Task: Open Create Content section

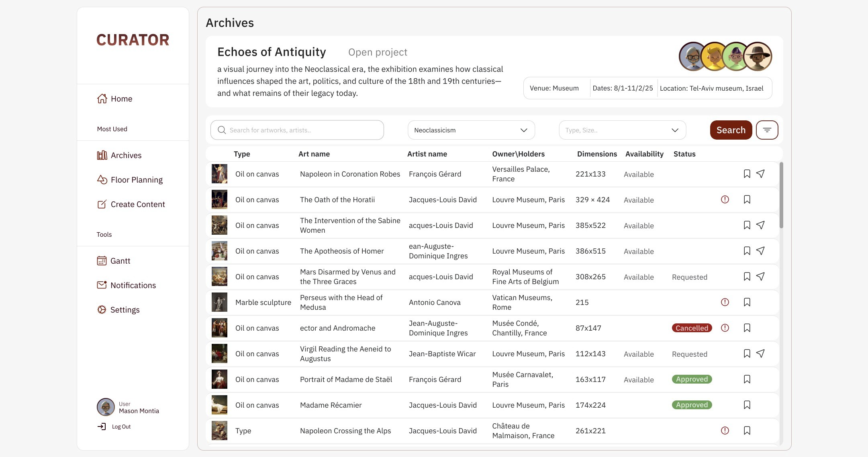Action: point(131,204)
